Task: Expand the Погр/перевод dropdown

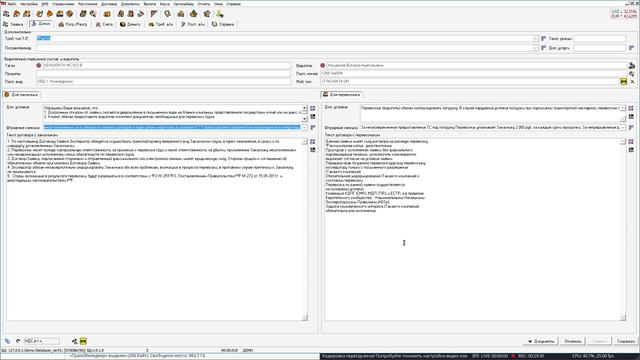Action: click(x=535, y=48)
